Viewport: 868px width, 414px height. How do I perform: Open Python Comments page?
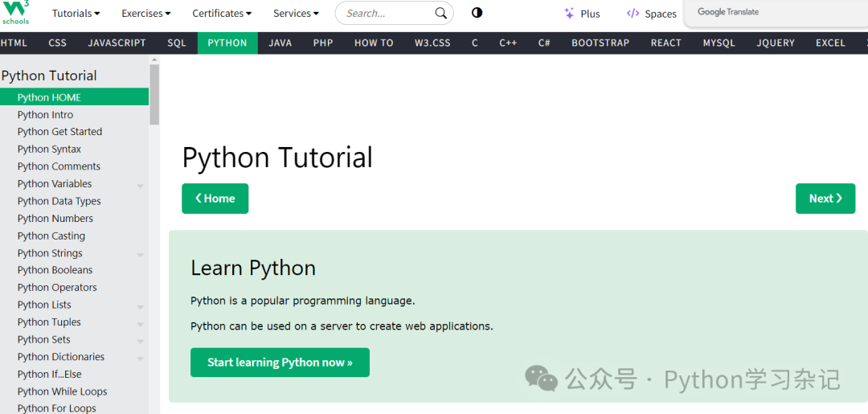point(74,166)
